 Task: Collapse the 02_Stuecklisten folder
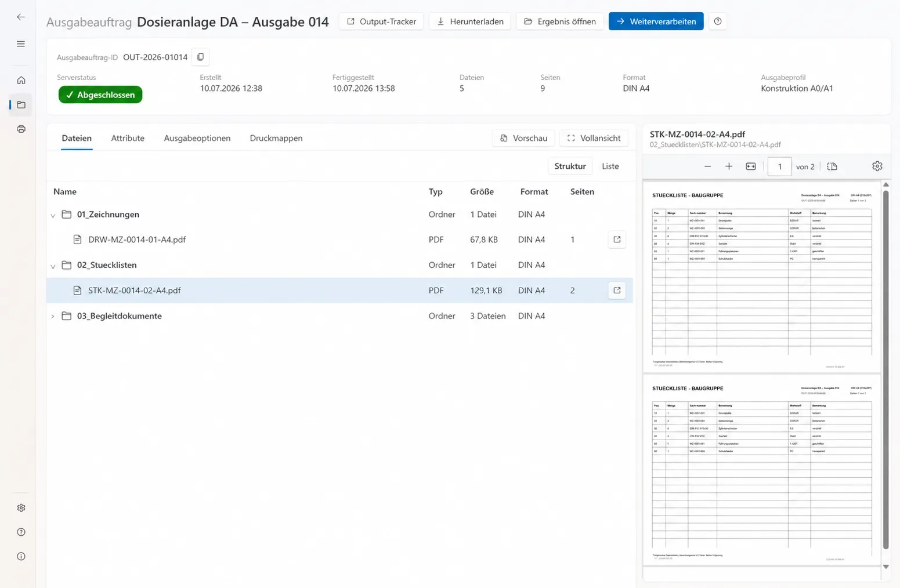[53, 266]
